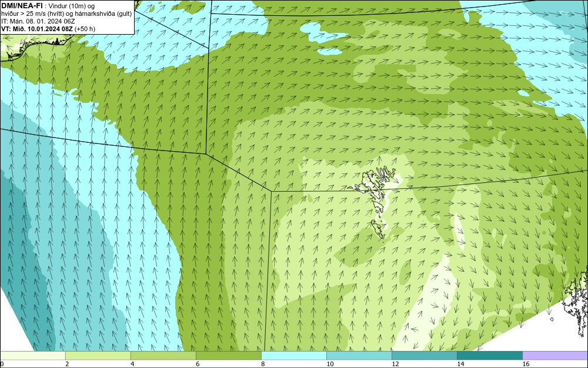Click the 4–6 m/s green legend swatch
588x368 pixels.
(x=163, y=356)
